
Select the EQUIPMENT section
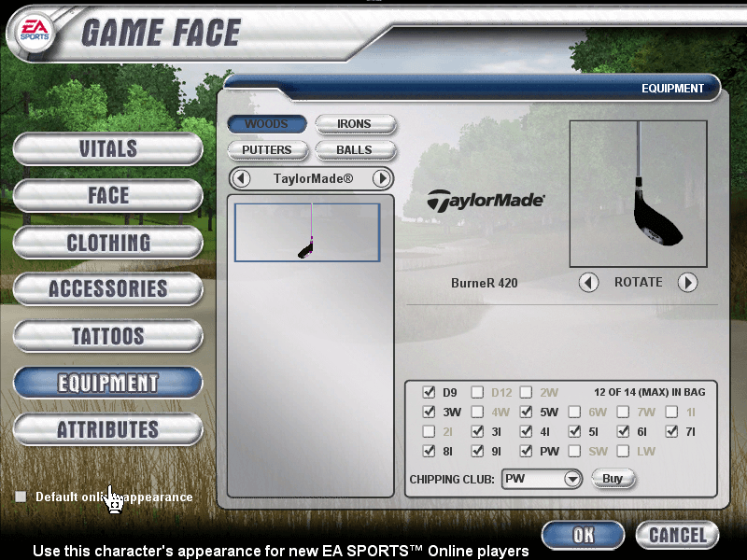(108, 383)
